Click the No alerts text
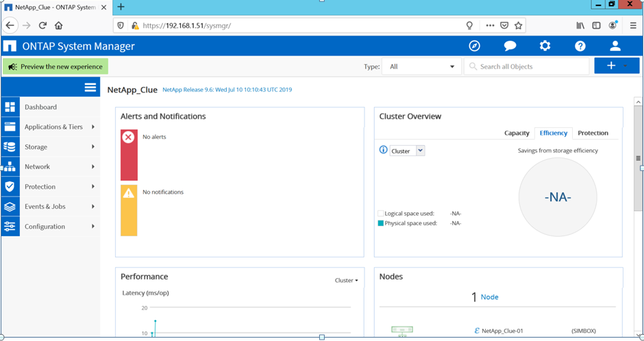The height and width of the screenshot is (341, 644). [x=154, y=137]
